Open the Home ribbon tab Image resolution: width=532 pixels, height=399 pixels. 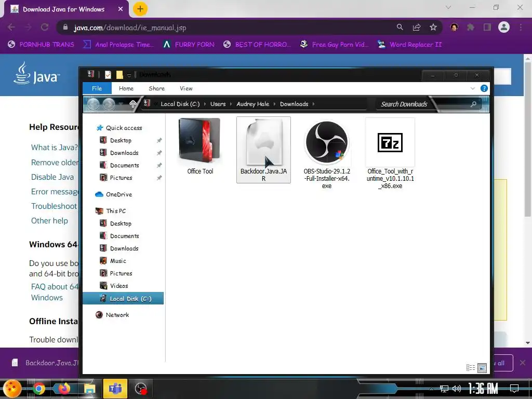click(x=126, y=88)
